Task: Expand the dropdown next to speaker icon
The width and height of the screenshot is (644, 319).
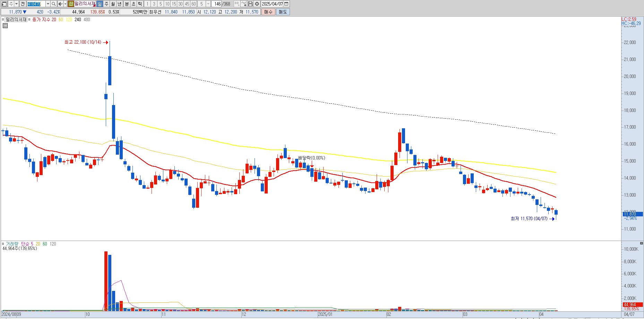Action: pyautogui.click(x=65, y=4)
